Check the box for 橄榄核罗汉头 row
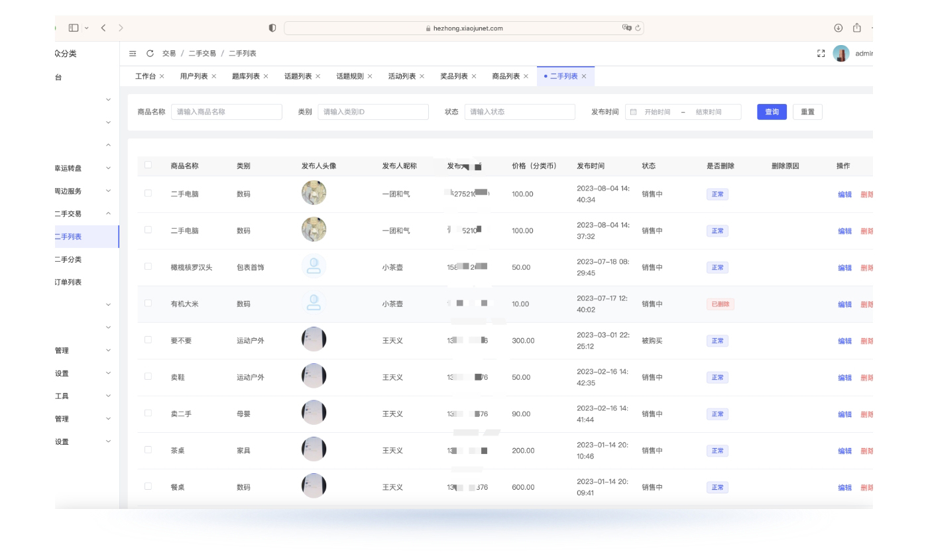The height and width of the screenshot is (560, 928). tap(148, 266)
